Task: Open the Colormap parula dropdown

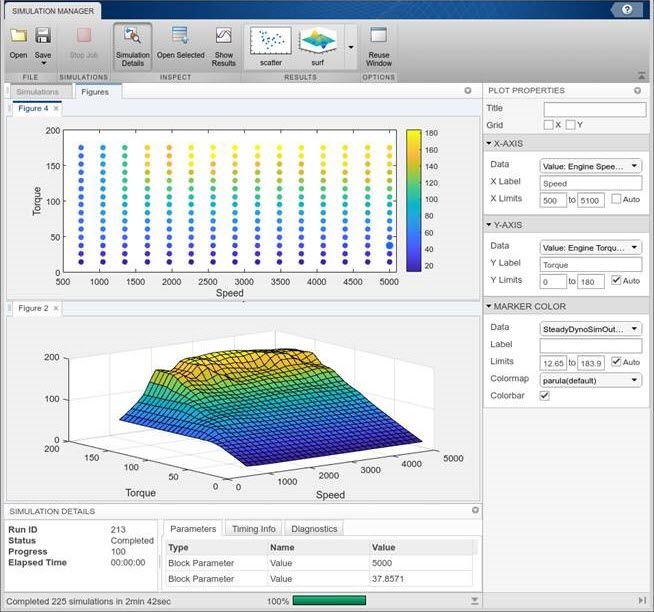Action: point(590,379)
